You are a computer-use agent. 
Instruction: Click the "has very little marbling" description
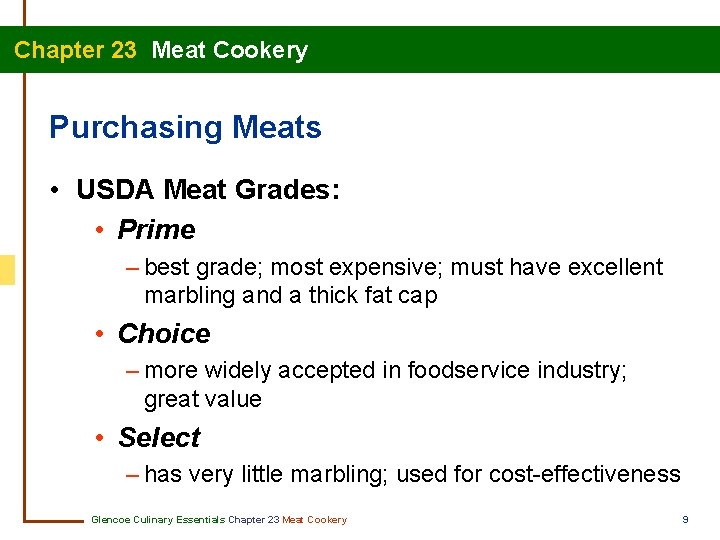click(x=412, y=475)
